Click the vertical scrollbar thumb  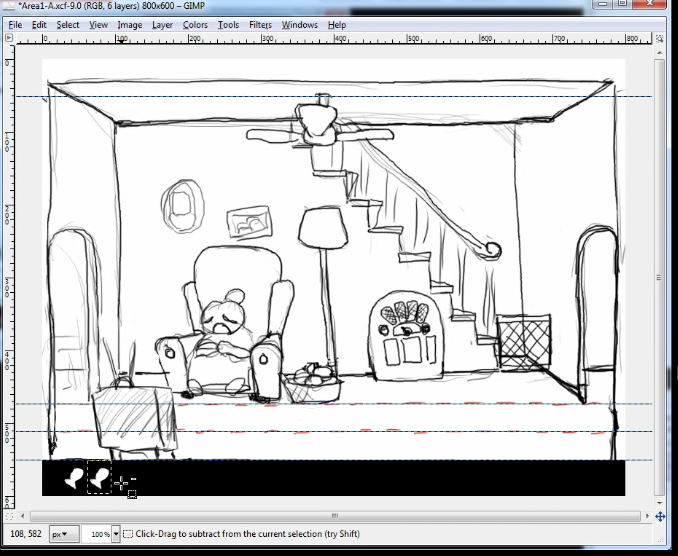pyautogui.click(x=659, y=278)
